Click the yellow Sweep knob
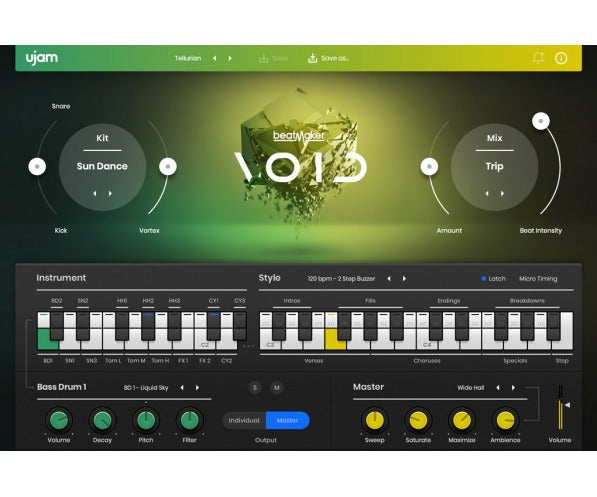The image size is (597, 497). click(x=375, y=420)
